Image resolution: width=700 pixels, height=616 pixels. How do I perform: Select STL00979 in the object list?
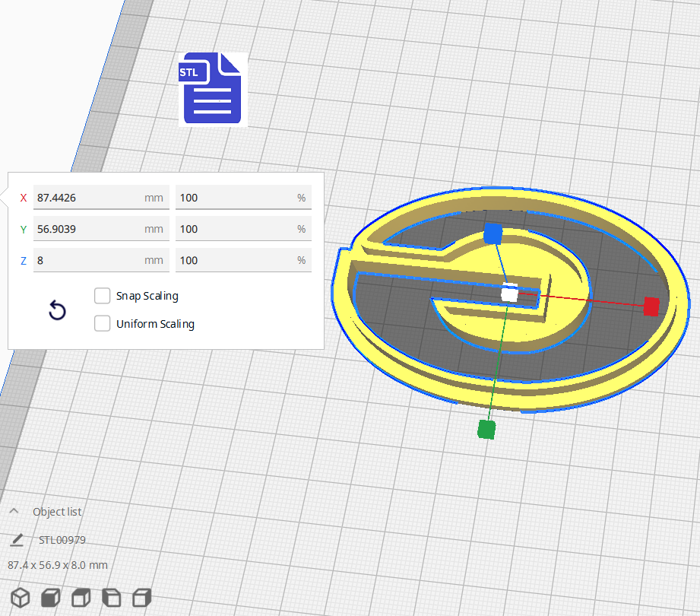tap(62, 540)
